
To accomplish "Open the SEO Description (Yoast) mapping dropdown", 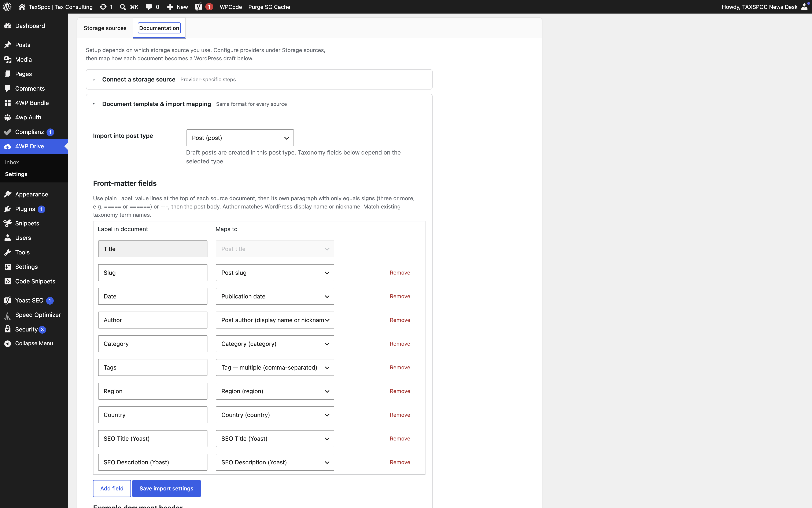I will pos(275,462).
